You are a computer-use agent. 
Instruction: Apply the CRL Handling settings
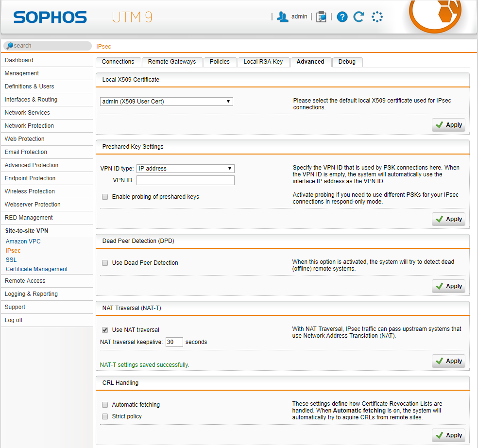tap(448, 435)
